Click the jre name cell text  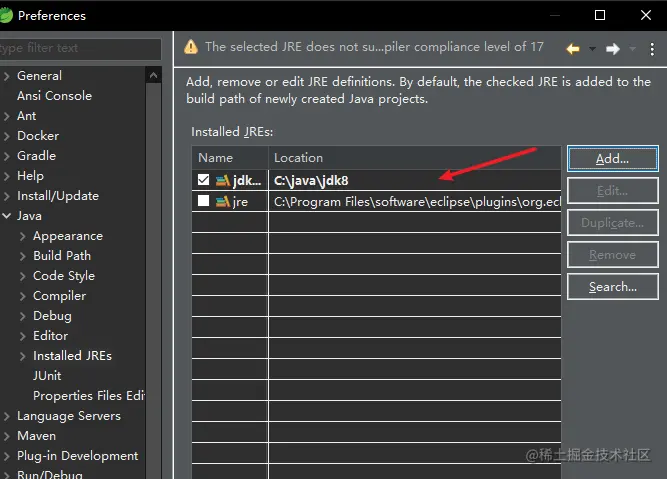pos(240,202)
